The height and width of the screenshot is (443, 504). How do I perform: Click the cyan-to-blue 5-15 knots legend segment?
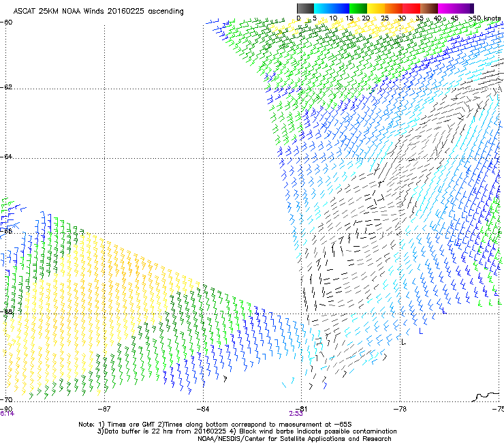coord(332,8)
